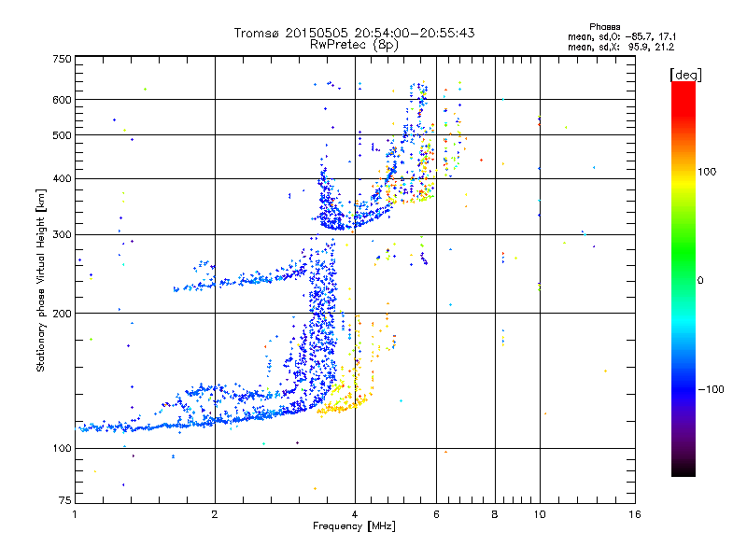747x560 pixels.
Task: Click the y-axis tick label '75'
Action: 65,500
